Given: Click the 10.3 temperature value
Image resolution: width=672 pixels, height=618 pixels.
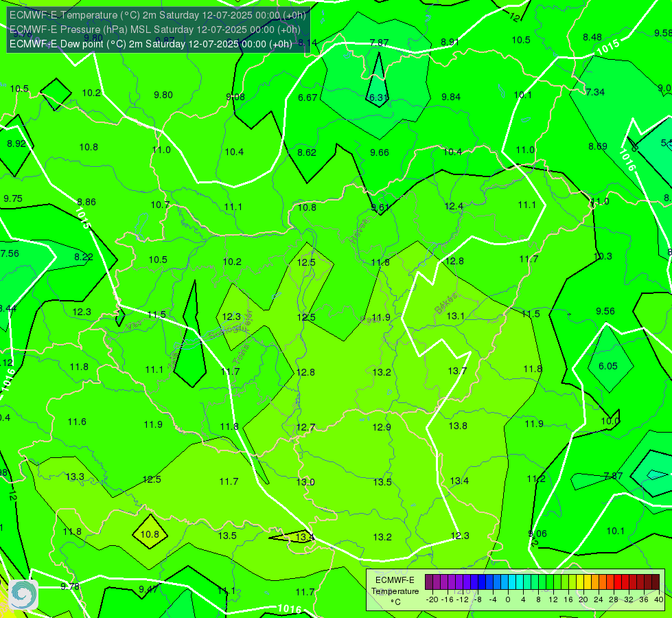Looking at the screenshot, I should (x=603, y=256).
